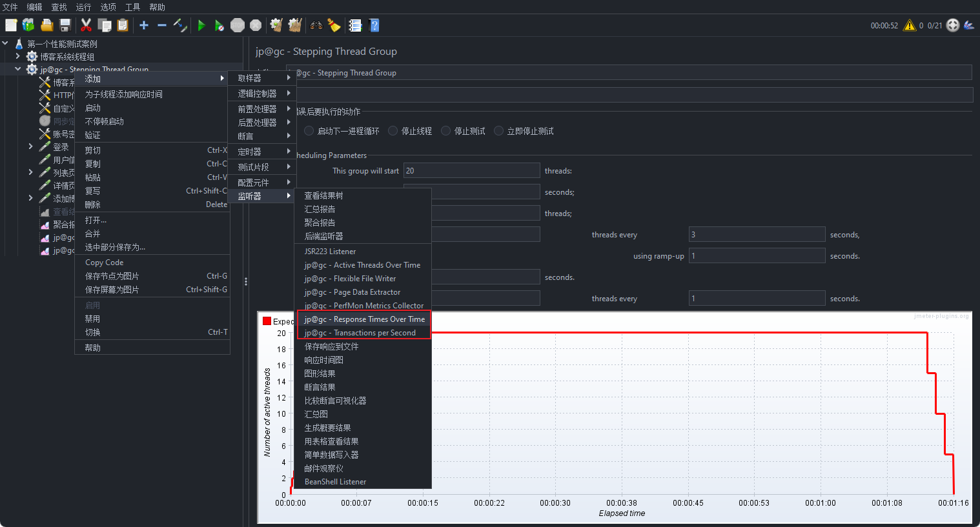Collapse the 第一个性能测试案例 root tree node
Screen dimensions: 980x527
coord(5,43)
